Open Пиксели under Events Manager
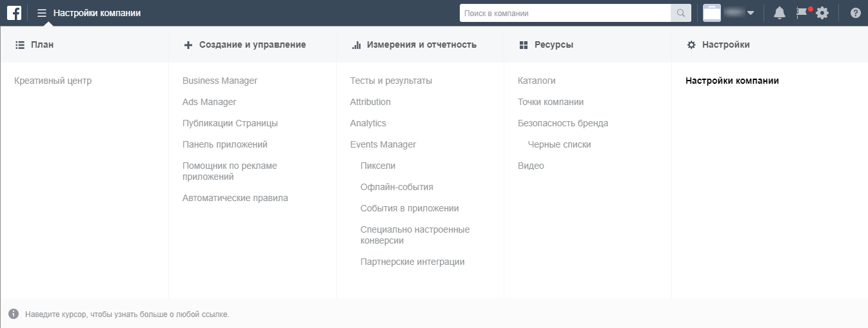The image size is (868, 328). tap(378, 166)
